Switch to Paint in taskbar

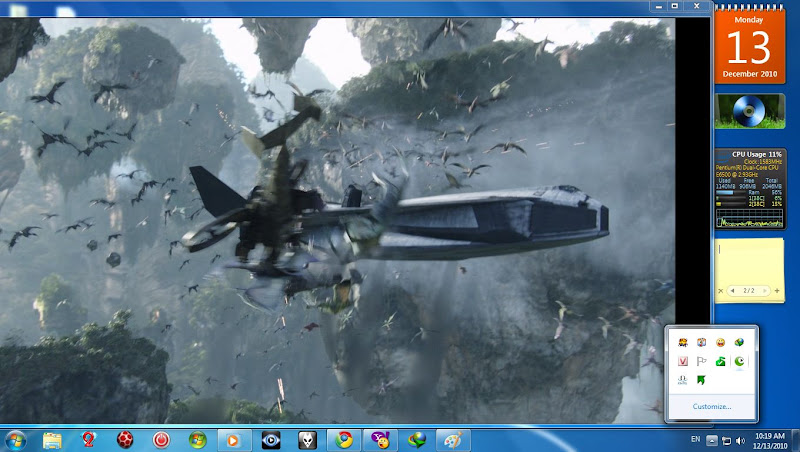coord(453,440)
